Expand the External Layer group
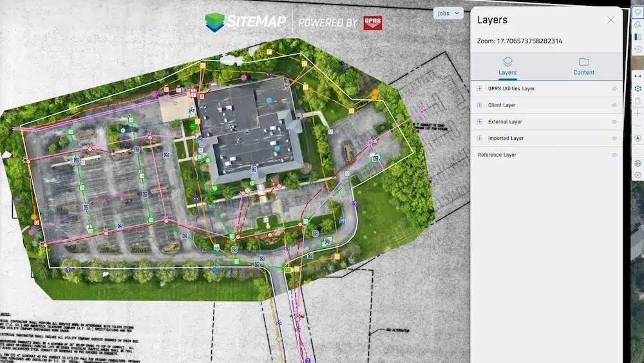644x363 pixels. pyautogui.click(x=479, y=122)
